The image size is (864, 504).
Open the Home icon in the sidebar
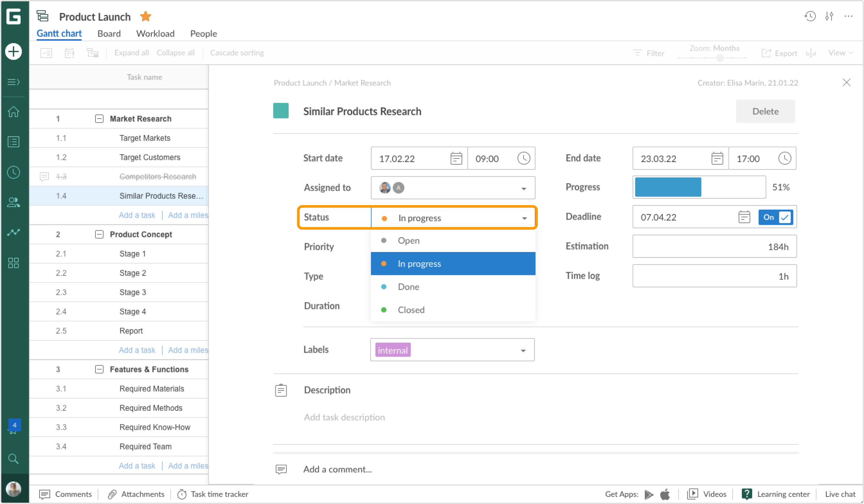coord(13,112)
